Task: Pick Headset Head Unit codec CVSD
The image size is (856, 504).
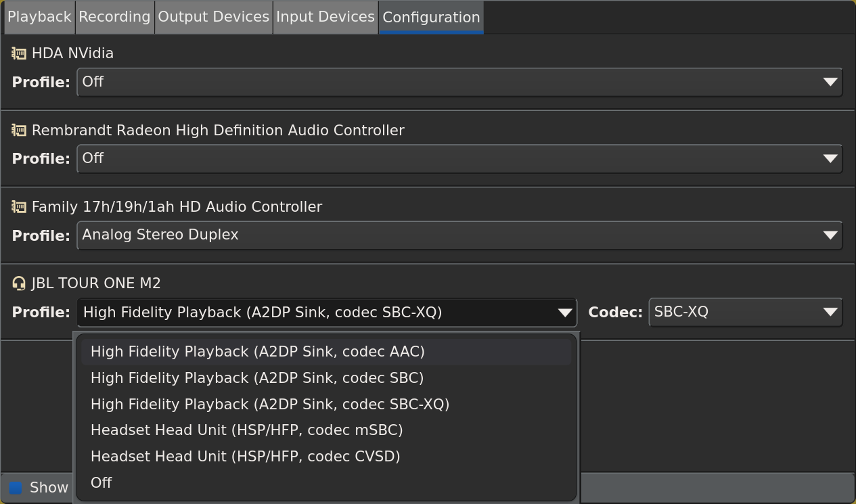Action: coord(326,457)
